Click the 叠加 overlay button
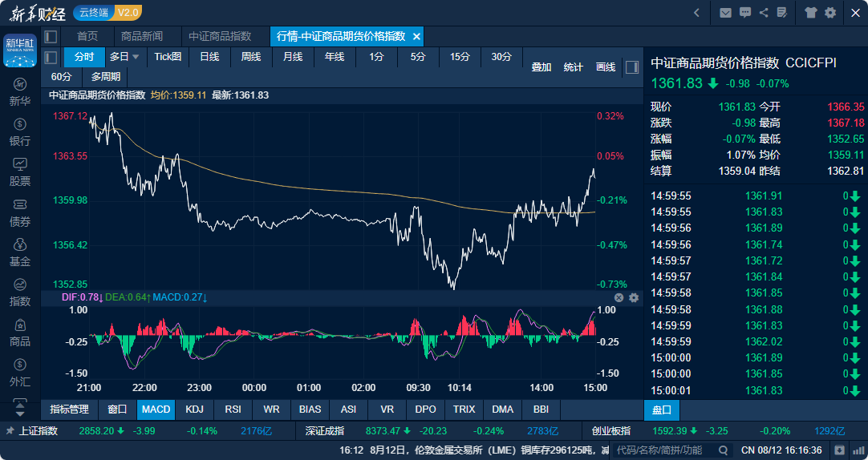 tap(541, 67)
